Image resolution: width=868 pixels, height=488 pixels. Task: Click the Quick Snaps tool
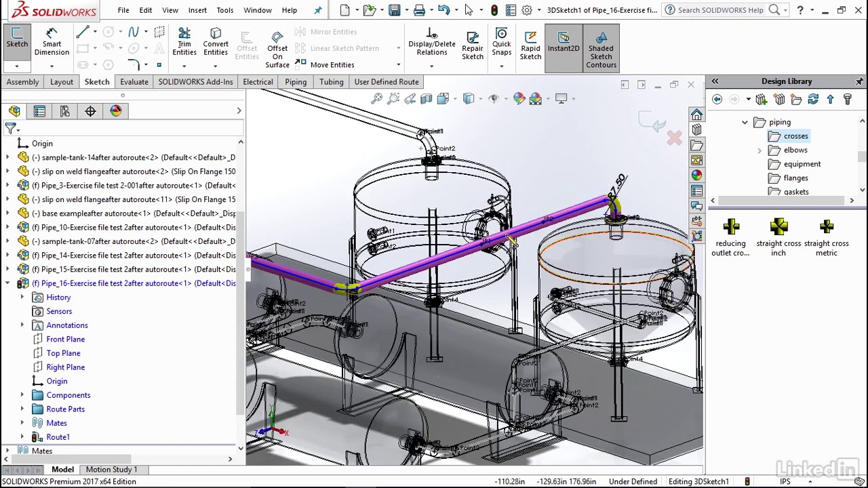pos(502,42)
